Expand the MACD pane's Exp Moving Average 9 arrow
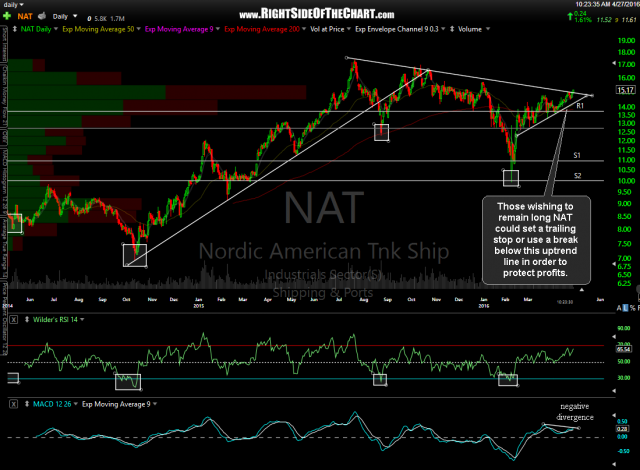 coord(155,404)
